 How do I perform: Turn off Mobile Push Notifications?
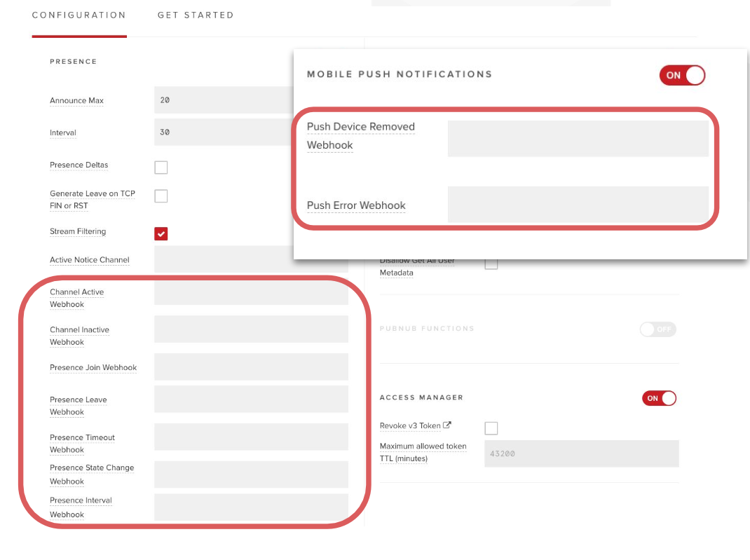pyautogui.click(x=681, y=75)
